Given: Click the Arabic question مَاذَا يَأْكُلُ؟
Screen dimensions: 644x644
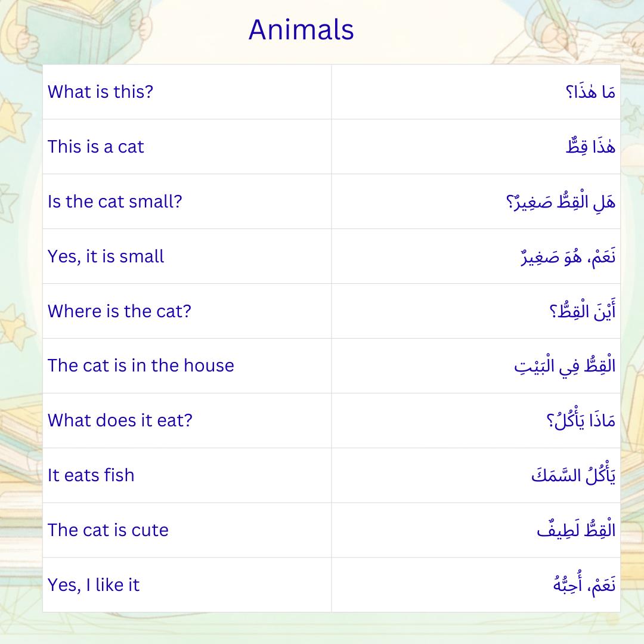Looking at the screenshot, I should [x=581, y=420].
